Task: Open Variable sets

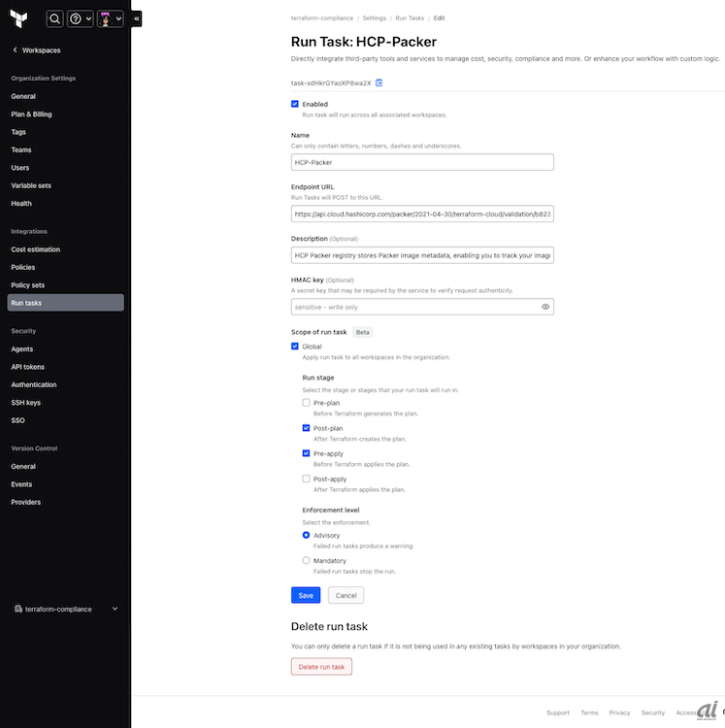Action: tap(31, 185)
